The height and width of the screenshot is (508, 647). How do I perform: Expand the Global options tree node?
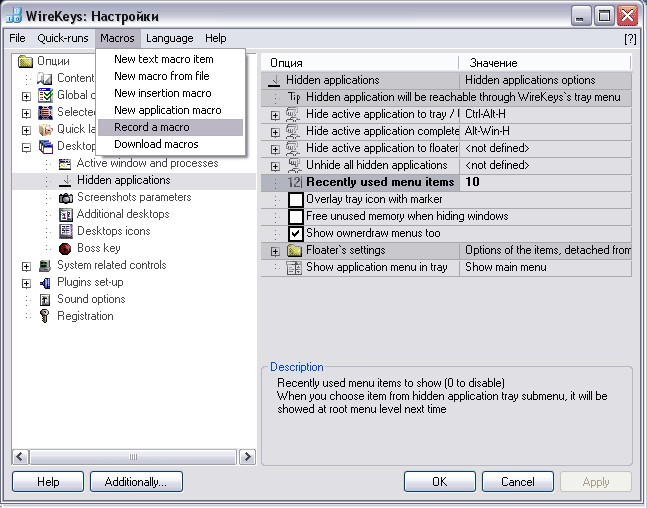coord(26,96)
